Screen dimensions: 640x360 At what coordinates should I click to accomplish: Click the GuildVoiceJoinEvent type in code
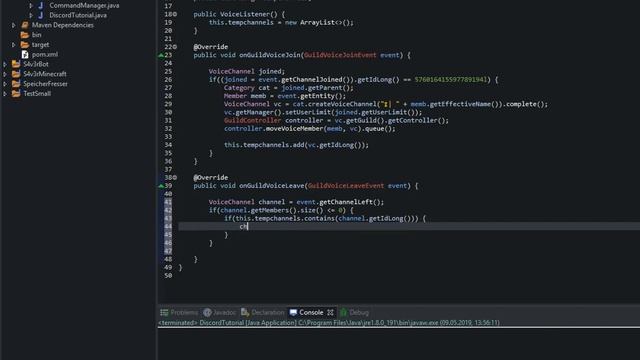340,55
